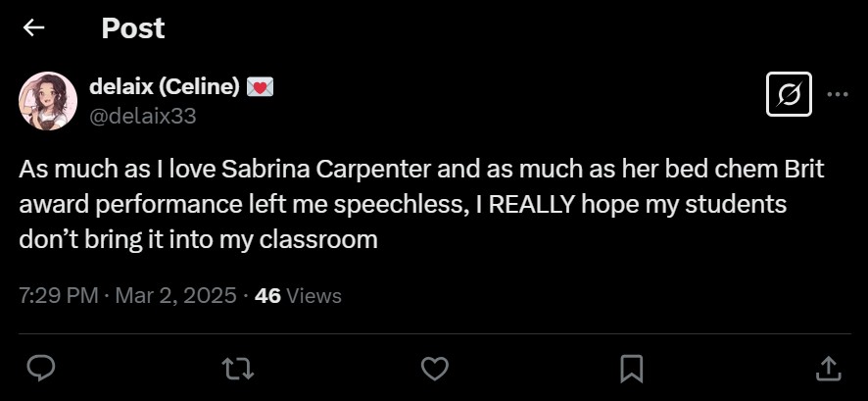Open delaix's profile picture avatar

[48, 101]
